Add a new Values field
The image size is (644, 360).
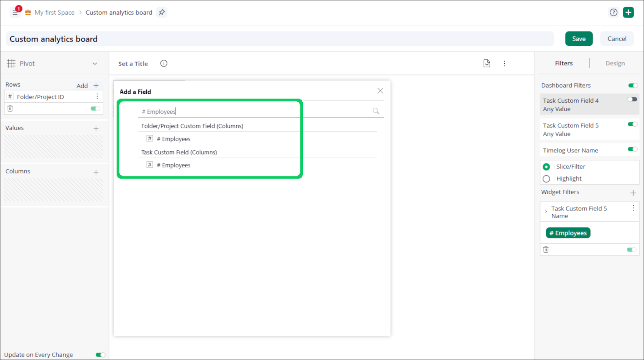click(x=96, y=129)
